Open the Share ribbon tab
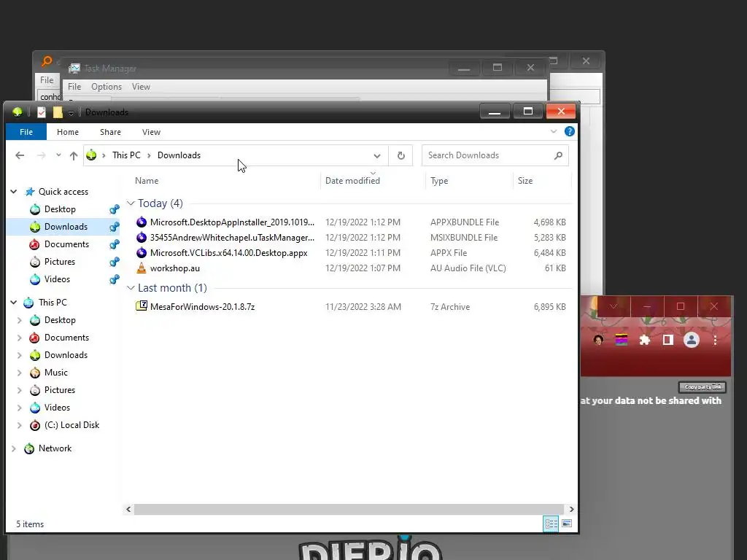 click(x=111, y=132)
